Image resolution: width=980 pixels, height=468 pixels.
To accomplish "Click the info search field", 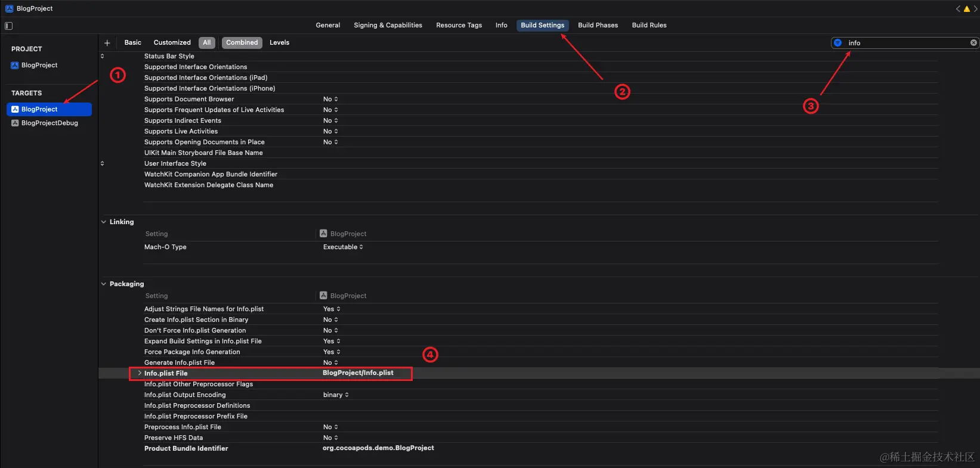I will 904,43.
